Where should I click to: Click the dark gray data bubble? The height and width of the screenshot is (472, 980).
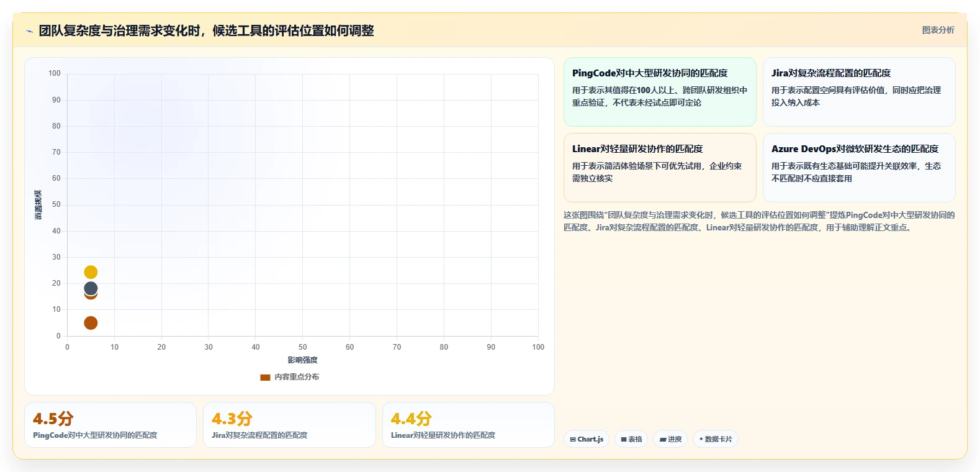point(91,288)
